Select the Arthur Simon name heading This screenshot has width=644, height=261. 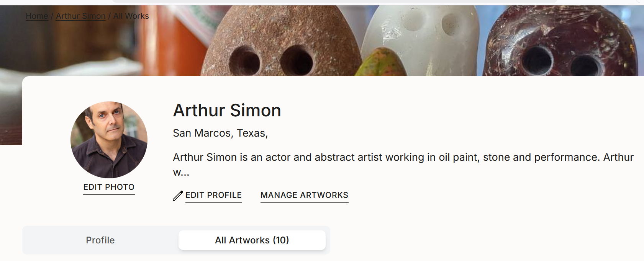(227, 111)
